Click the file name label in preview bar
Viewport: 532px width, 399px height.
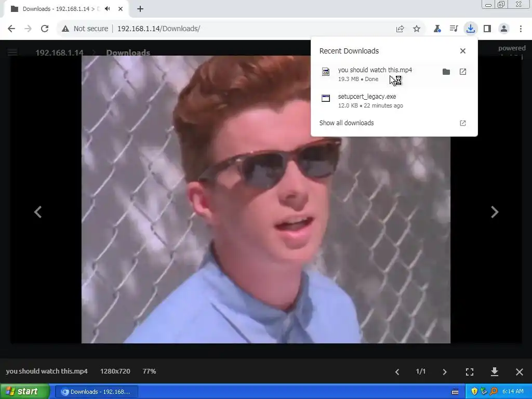tap(47, 371)
